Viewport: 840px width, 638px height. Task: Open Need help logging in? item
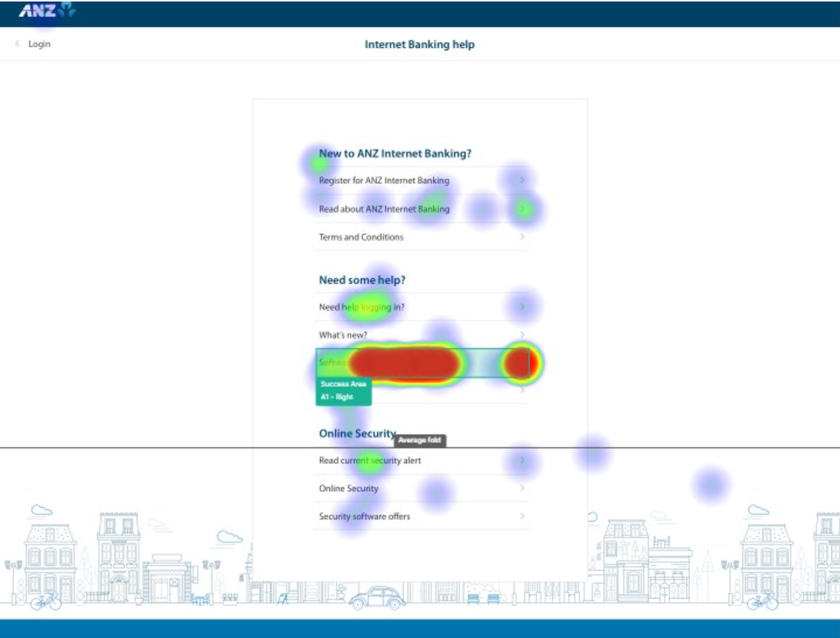click(362, 307)
